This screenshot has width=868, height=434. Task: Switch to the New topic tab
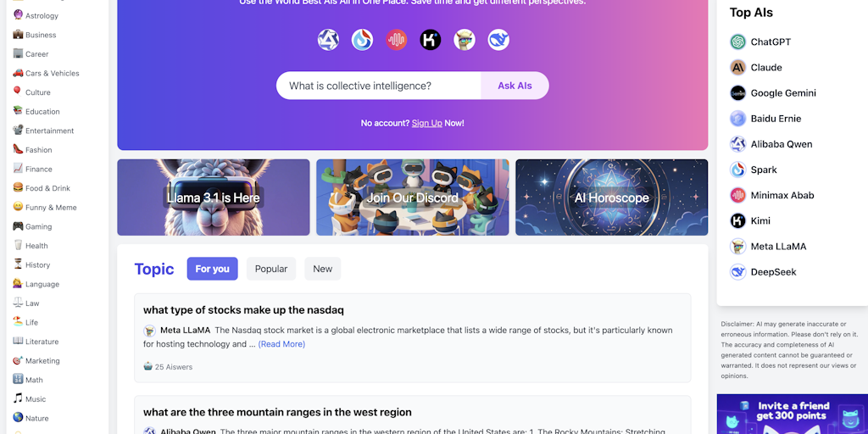(323, 269)
